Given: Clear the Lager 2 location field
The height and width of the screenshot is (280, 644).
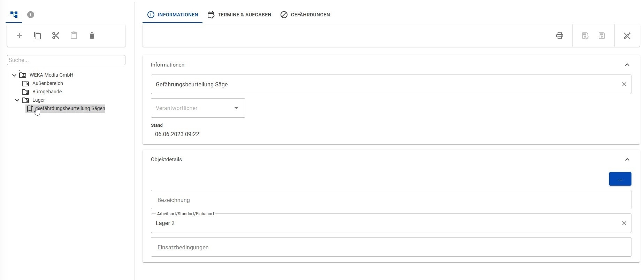Looking at the screenshot, I should point(624,223).
